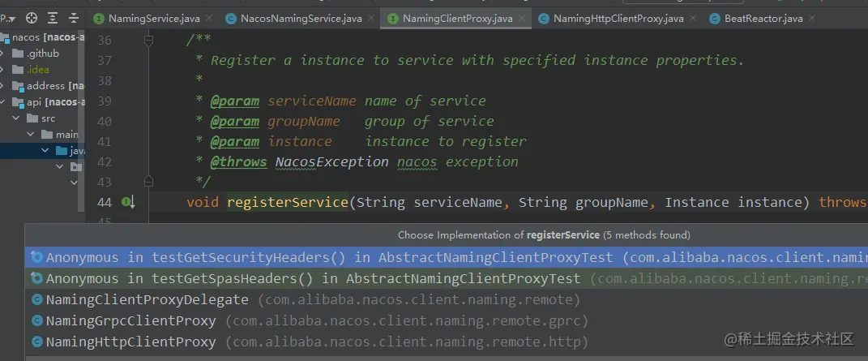Choose NamingGrpcClientProxy implementation
Image resolution: width=868 pixels, height=361 pixels.
pyautogui.click(x=447, y=320)
